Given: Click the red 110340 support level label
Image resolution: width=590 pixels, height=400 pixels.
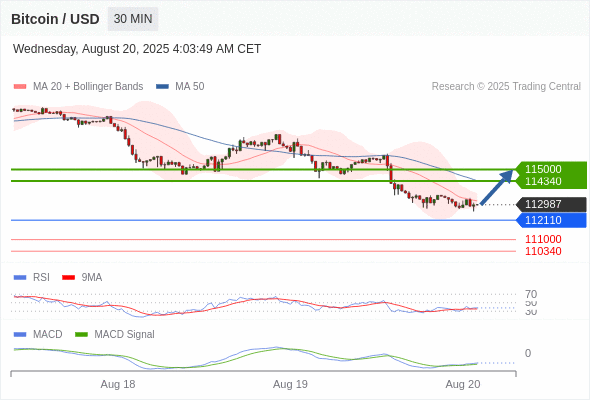Looking at the screenshot, I should pos(543,251).
